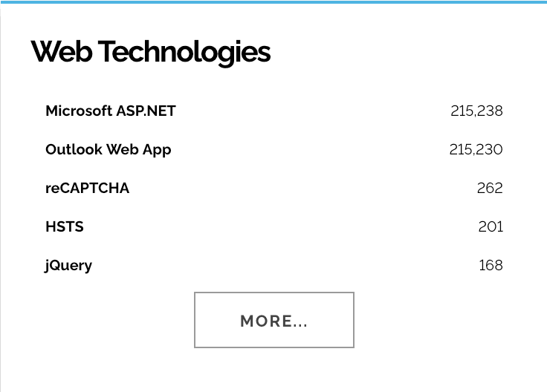Click the word "Technologies" in the heading
This screenshot has width=547, height=392.
[x=184, y=52]
